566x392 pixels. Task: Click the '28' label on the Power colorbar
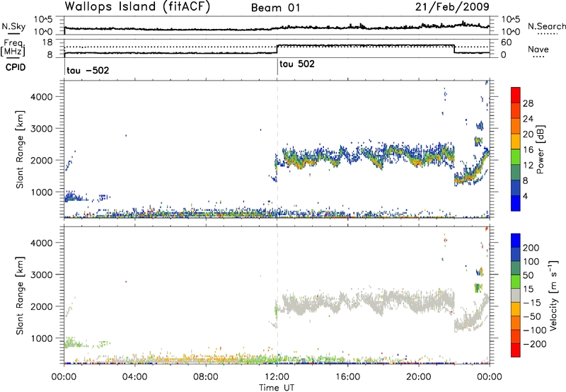[528, 103]
